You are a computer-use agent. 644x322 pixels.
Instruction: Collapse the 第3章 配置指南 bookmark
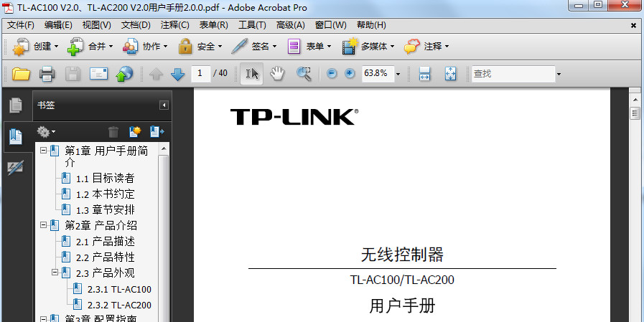[43, 318]
